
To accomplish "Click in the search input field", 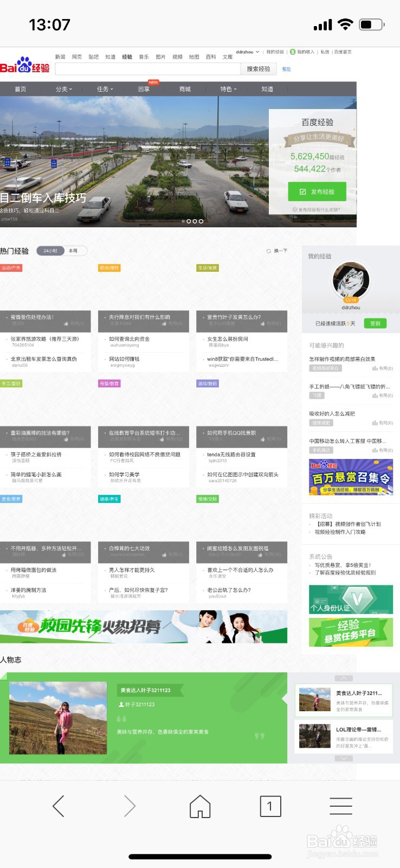I will point(147,69).
